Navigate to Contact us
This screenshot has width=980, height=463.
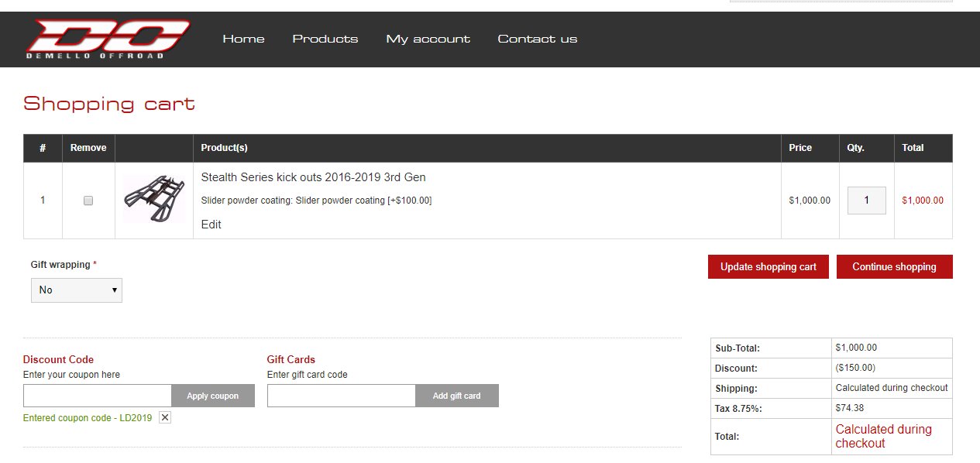click(x=538, y=39)
